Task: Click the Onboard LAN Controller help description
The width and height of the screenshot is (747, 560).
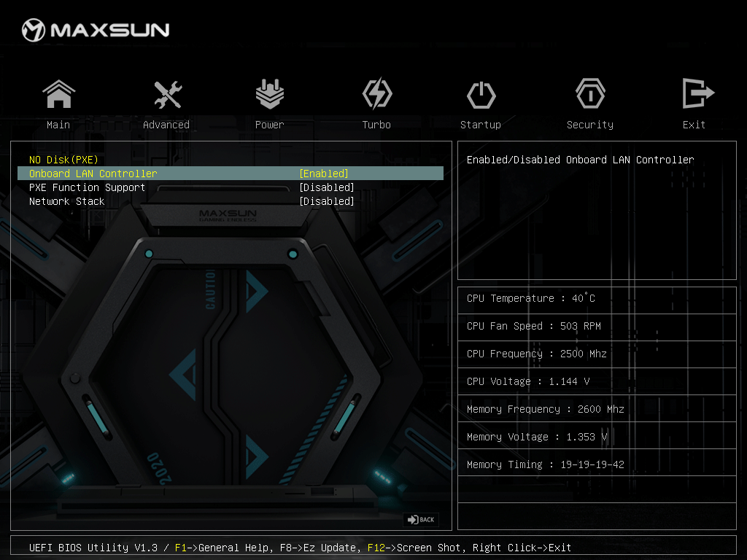Action: tap(580, 160)
